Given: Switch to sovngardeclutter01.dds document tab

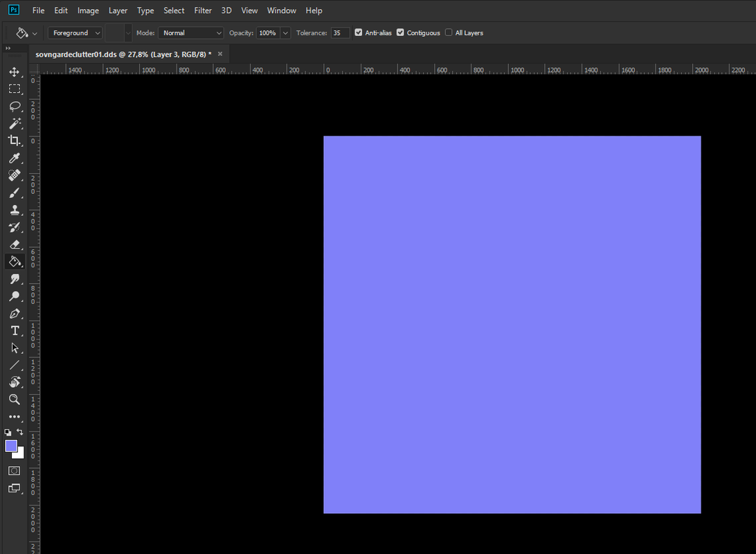Looking at the screenshot, I should click(123, 54).
